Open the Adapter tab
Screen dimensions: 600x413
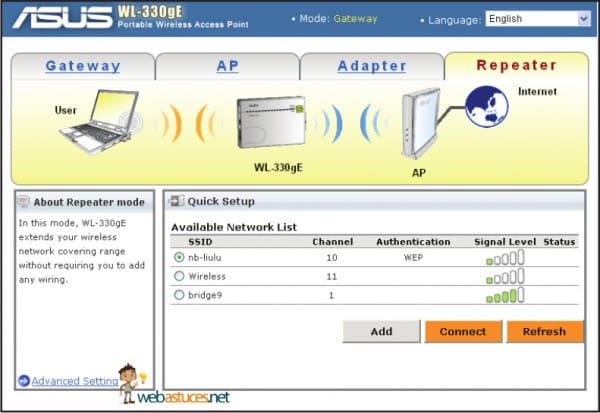click(372, 66)
